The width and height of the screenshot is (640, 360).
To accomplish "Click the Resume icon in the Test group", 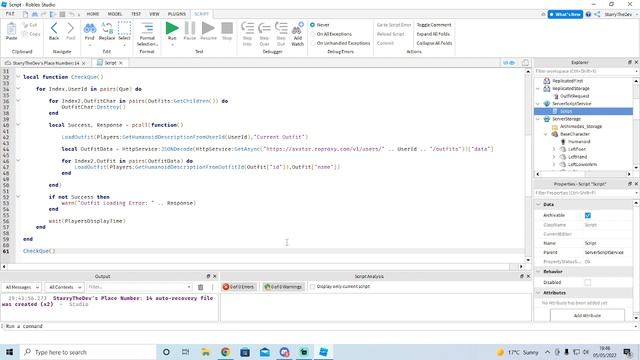I will coord(208,28).
